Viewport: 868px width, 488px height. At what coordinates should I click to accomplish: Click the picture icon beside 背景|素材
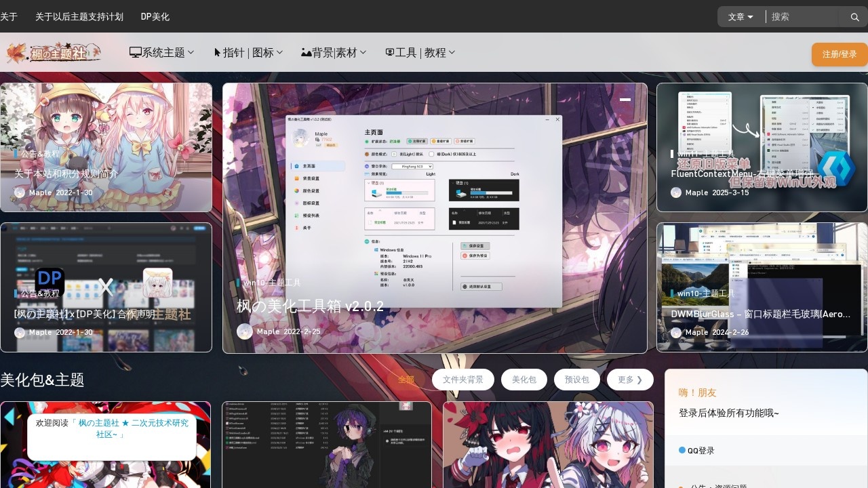tap(306, 52)
